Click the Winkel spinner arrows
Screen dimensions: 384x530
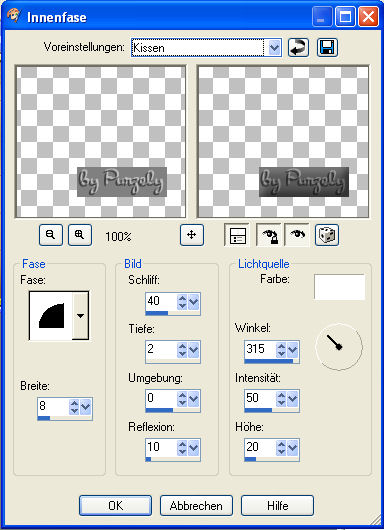281,351
